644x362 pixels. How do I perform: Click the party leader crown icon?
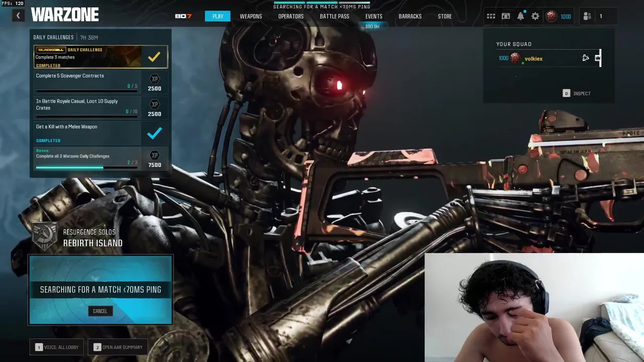[x=598, y=58]
